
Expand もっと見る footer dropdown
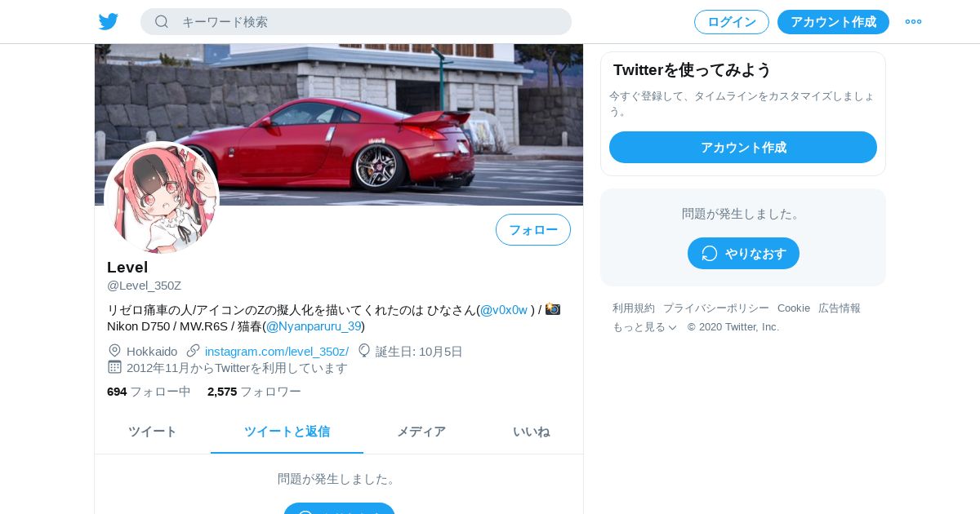[645, 327]
